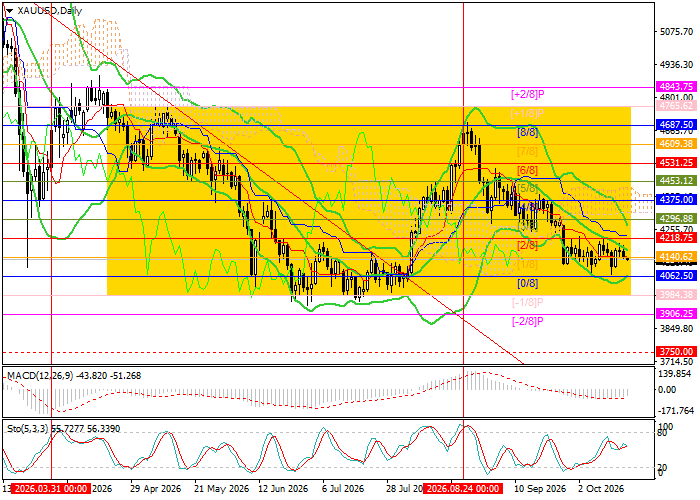
Task: Click the 29 Apr 2026 date label
Action: [156, 488]
